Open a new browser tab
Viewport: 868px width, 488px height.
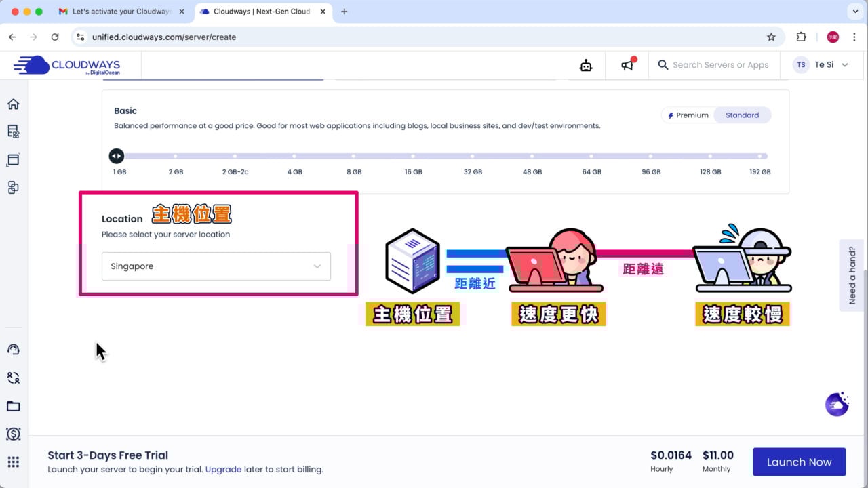344,12
